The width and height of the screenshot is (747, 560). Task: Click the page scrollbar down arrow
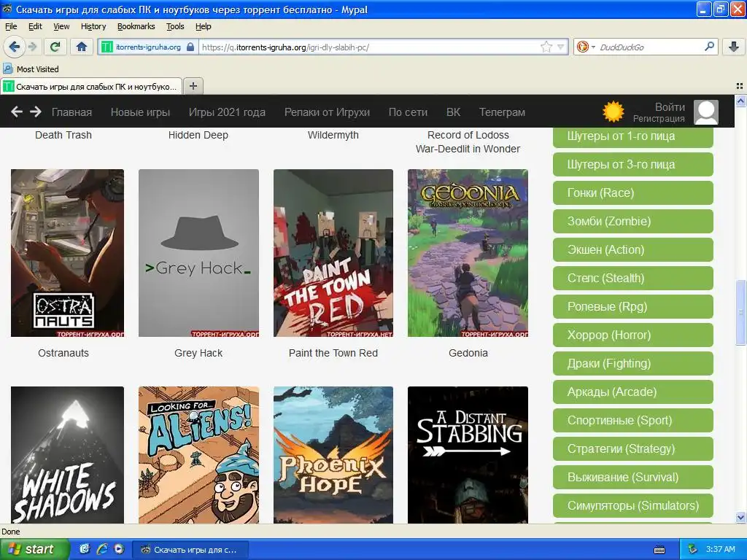740,517
